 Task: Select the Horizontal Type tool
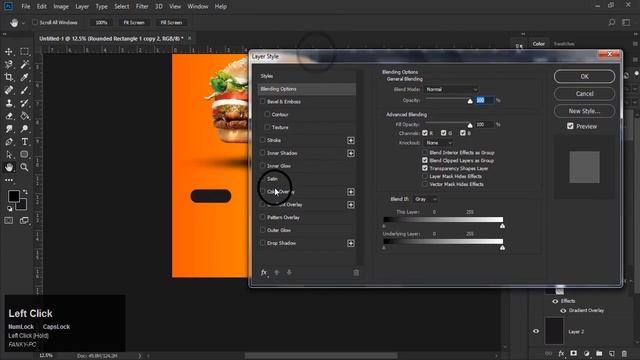[x=24, y=142]
